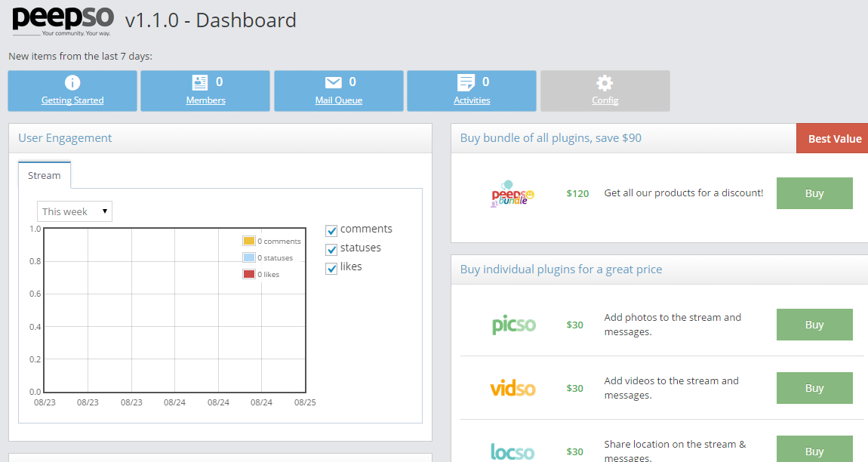Click 'Add videos to the stream' description
868x462 pixels.
click(x=672, y=388)
